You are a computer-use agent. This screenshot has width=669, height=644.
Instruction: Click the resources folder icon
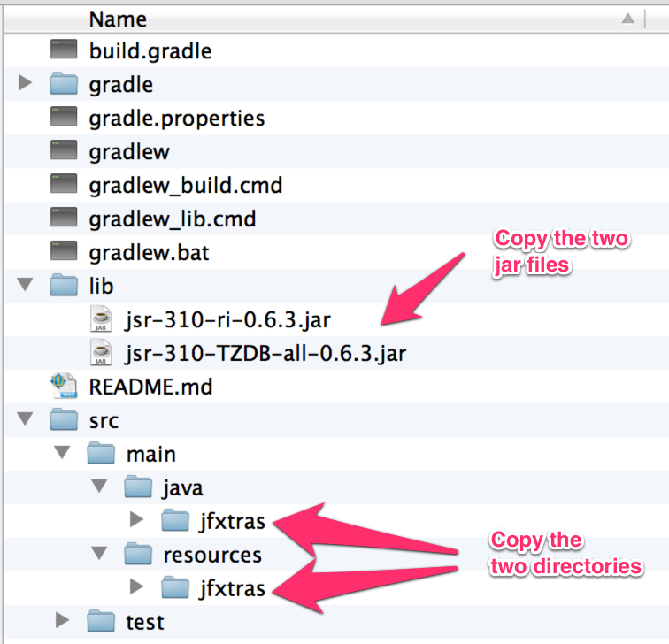pyautogui.click(x=140, y=555)
